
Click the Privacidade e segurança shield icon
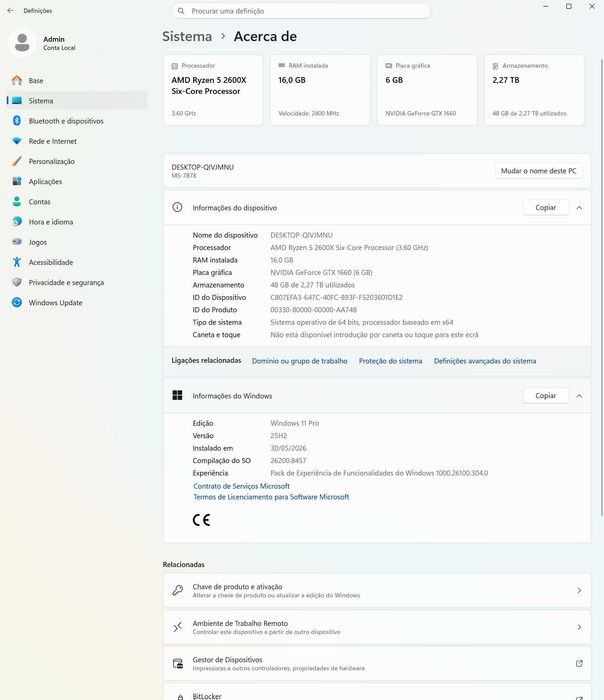(x=17, y=282)
